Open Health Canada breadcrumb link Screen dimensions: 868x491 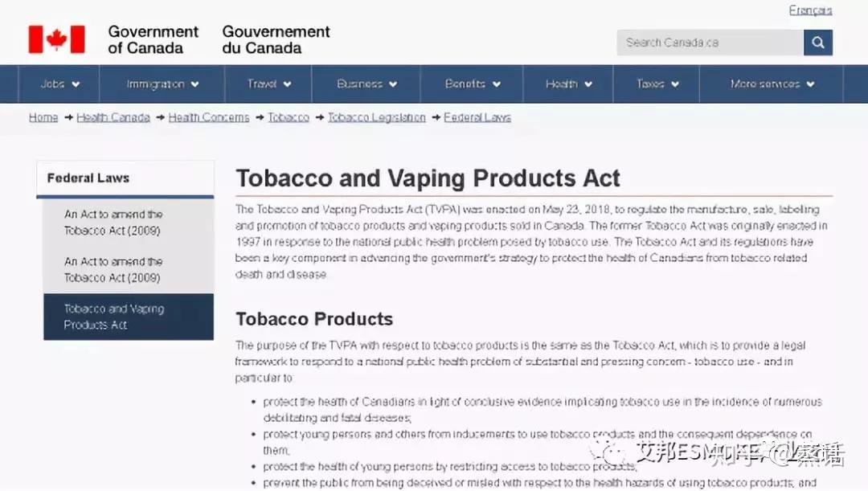[113, 117]
